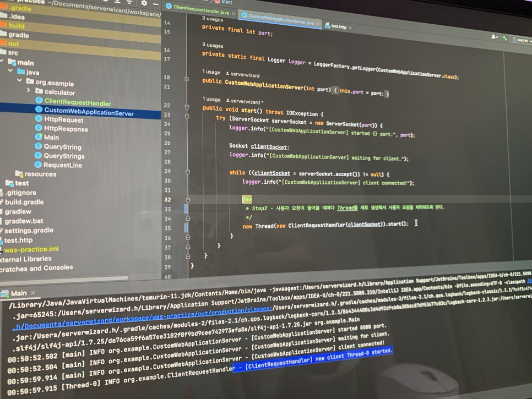Select Scratches and Consoles node
The height and width of the screenshot is (399, 532).
coord(36,269)
